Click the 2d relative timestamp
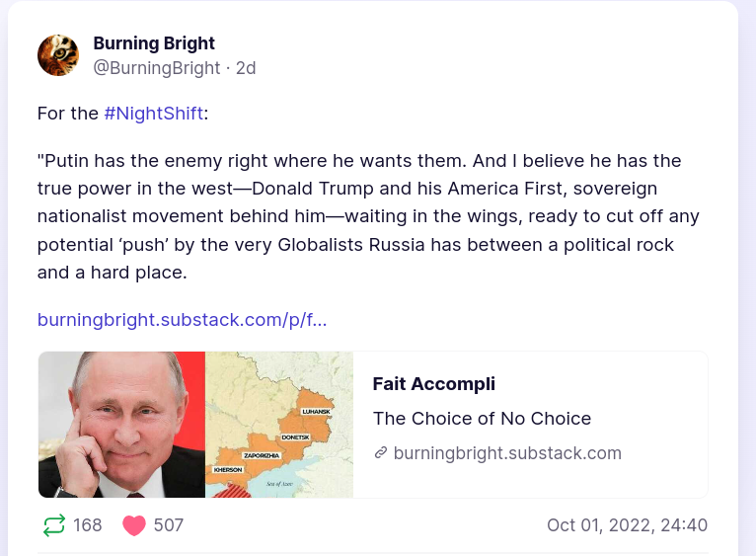 [x=246, y=68]
